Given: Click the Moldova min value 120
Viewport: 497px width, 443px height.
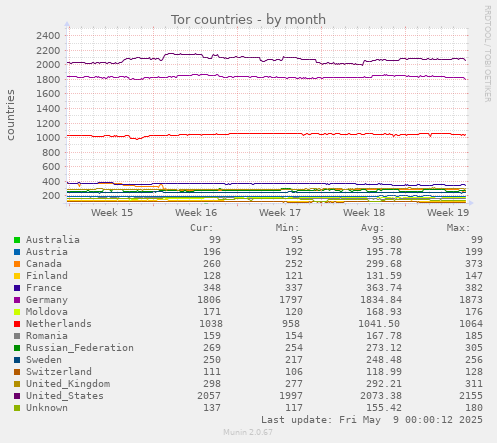Looking at the screenshot, I should pyautogui.click(x=294, y=312).
